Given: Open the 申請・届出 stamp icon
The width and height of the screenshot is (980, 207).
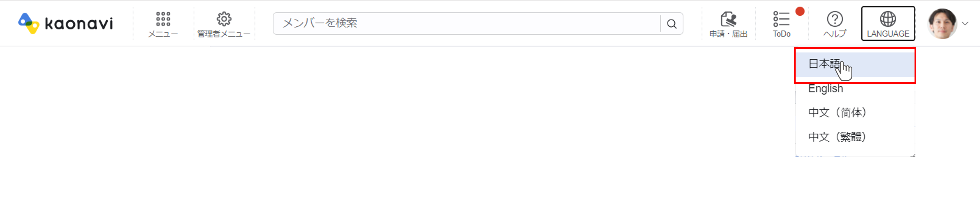Looking at the screenshot, I should pos(728,19).
